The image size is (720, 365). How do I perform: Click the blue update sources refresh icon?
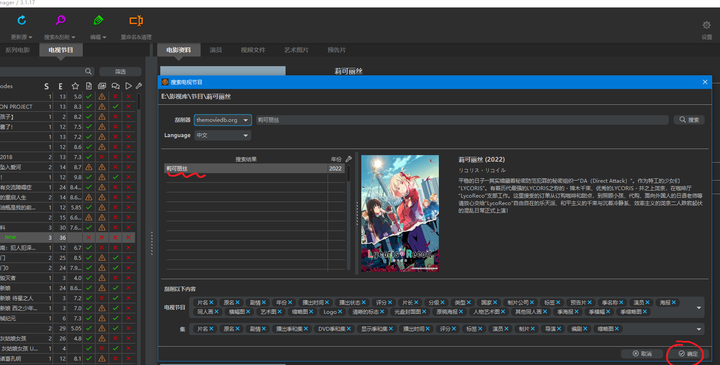coord(22,20)
